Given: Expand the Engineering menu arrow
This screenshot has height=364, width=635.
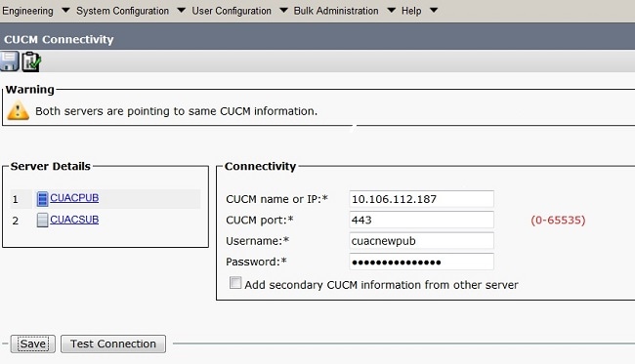Looking at the screenshot, I should point(65,10).
